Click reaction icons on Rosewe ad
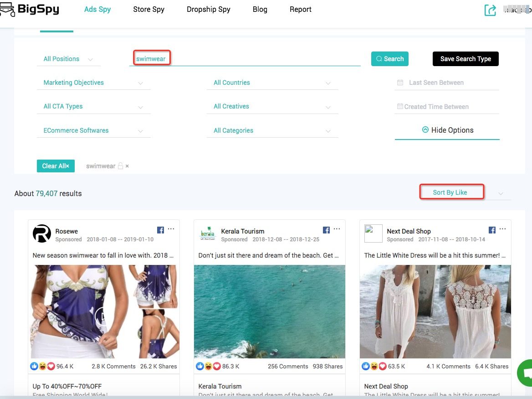Viewport: 532px width, 399px height. 42,367
